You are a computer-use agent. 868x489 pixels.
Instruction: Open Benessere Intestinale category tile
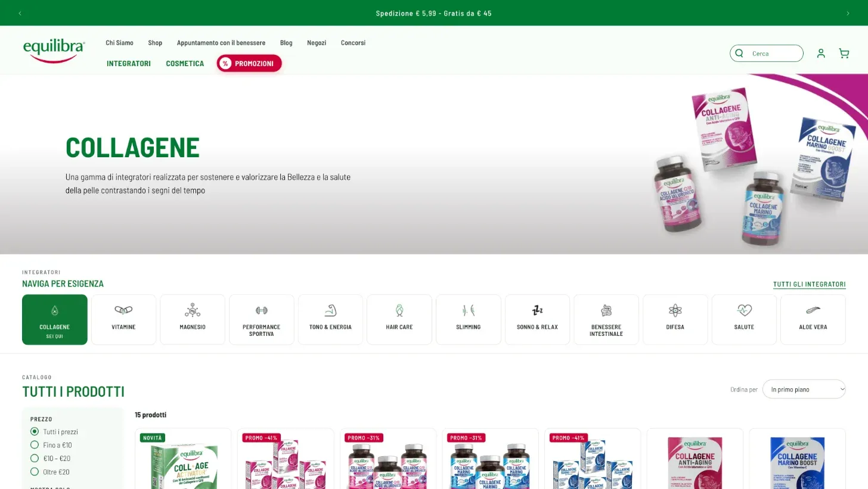pyautogui.click(x=606, y=320)
